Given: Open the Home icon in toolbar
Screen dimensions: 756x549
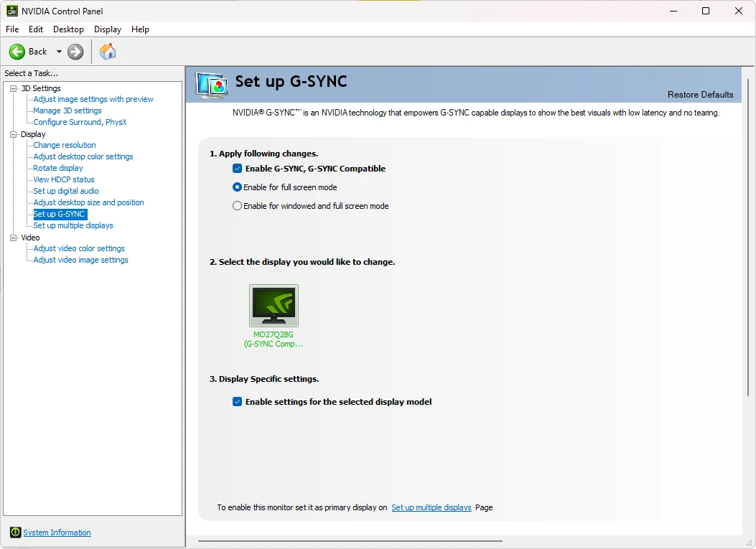Looking at the screenshot, I should [108, 51].
